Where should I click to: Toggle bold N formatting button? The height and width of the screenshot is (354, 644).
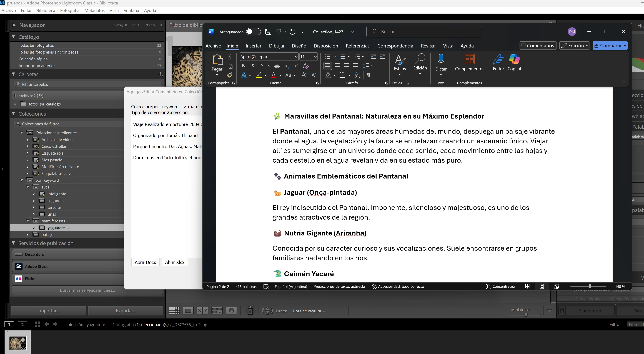(244, 66)
